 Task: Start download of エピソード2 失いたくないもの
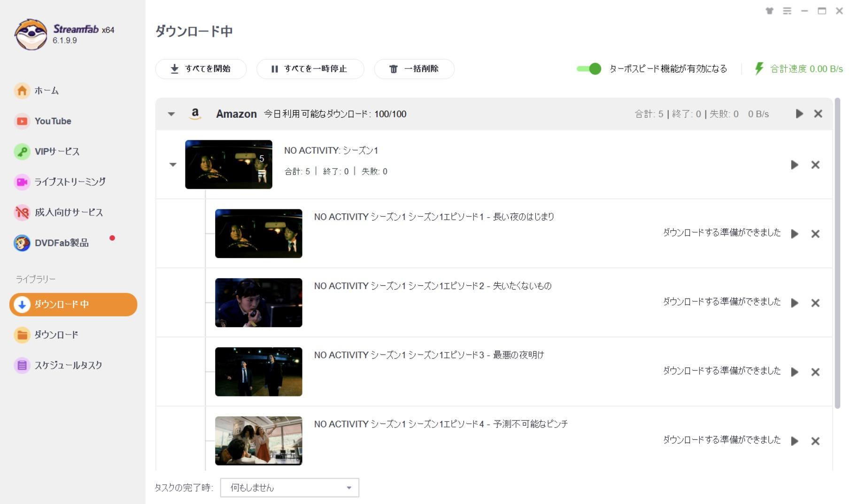795,303
